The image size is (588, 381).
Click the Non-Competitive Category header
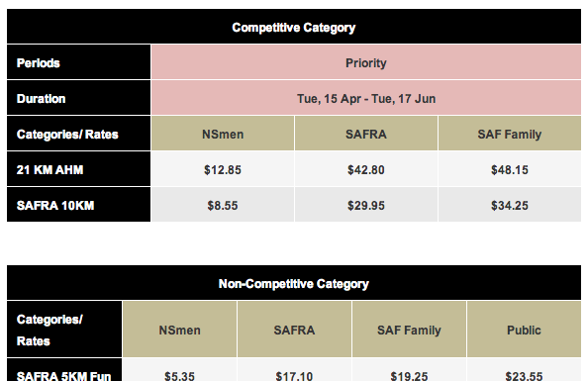tap(294, 283)
